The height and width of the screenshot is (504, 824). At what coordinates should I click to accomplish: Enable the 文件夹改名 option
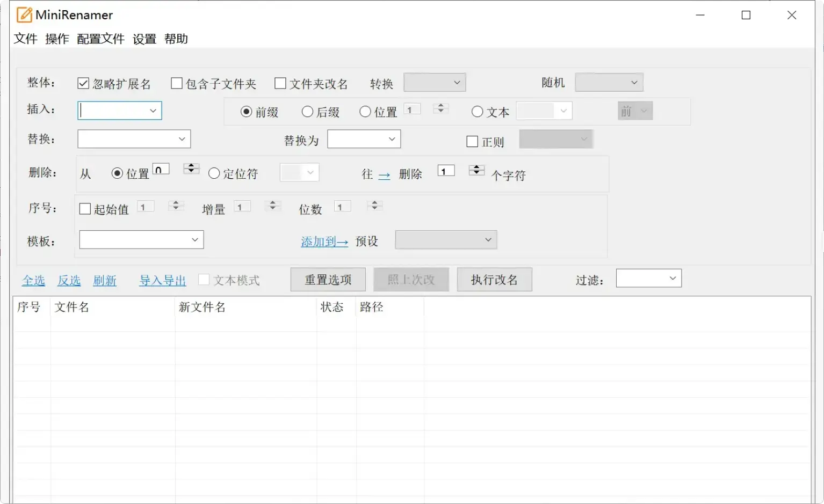[280, 83]
